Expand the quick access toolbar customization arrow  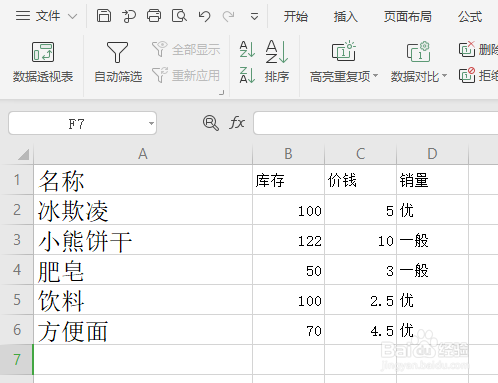pos(254,16)
